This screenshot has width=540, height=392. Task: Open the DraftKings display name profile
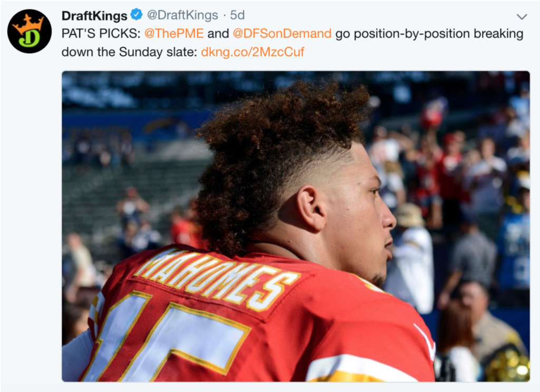(94, 15)
